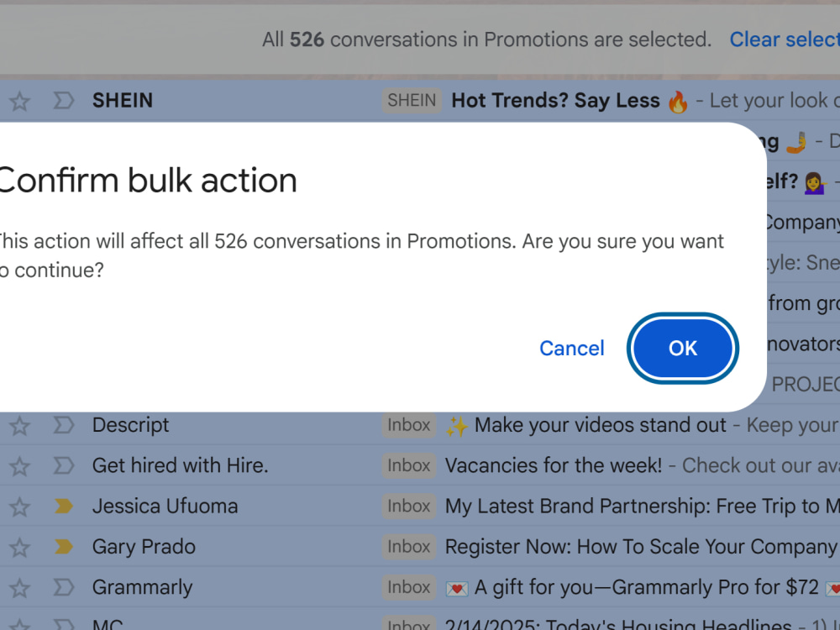Mark the Grammarly email as important

coord(63,588)
